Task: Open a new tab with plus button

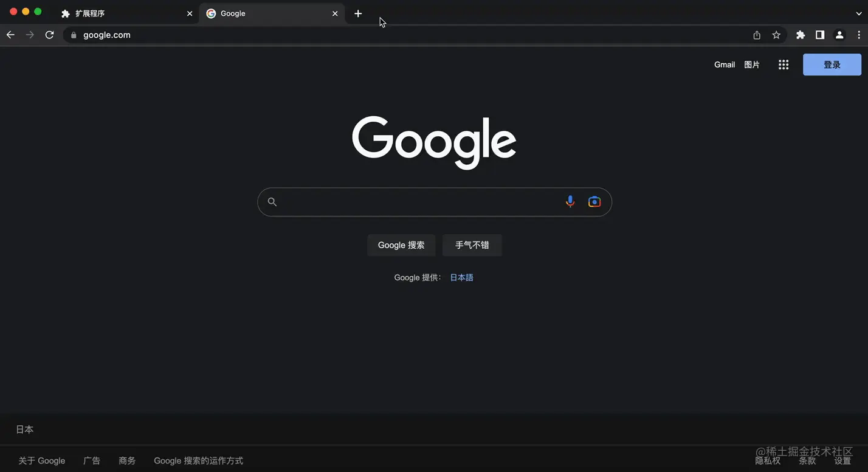Action: pyautogui.click(x=358, y=13)
